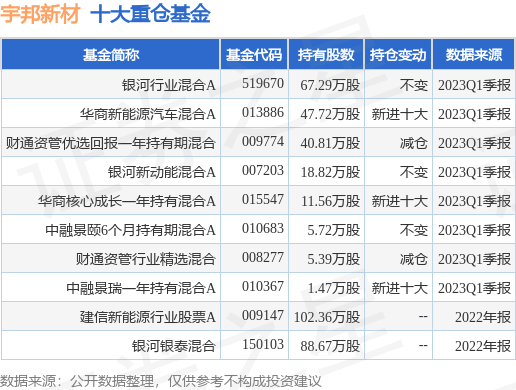The image size is (516, 390).
Task: Select fund 中融景颐6个月持有期混合A
Action: pos(130,230)
